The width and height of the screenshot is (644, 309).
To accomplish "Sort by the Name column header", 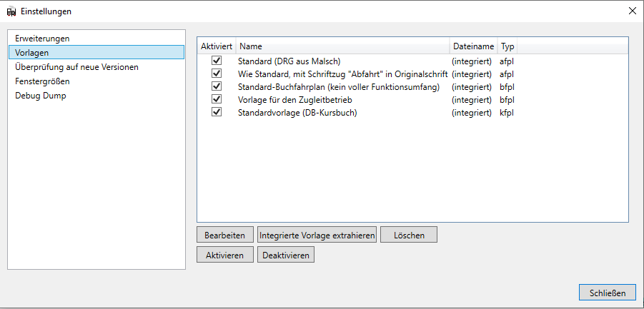I will pyautogui.click(x=342, y=46).
